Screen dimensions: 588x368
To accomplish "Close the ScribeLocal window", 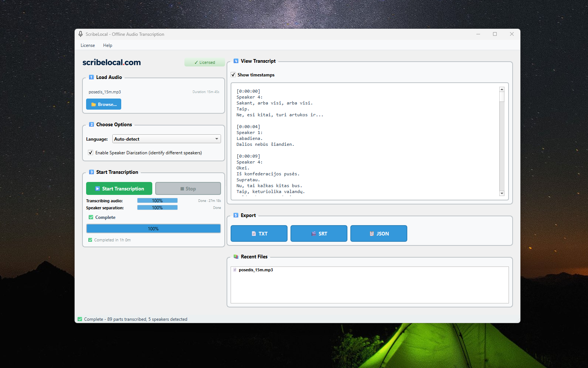I will pyautogui.click(x=512, y=34).
